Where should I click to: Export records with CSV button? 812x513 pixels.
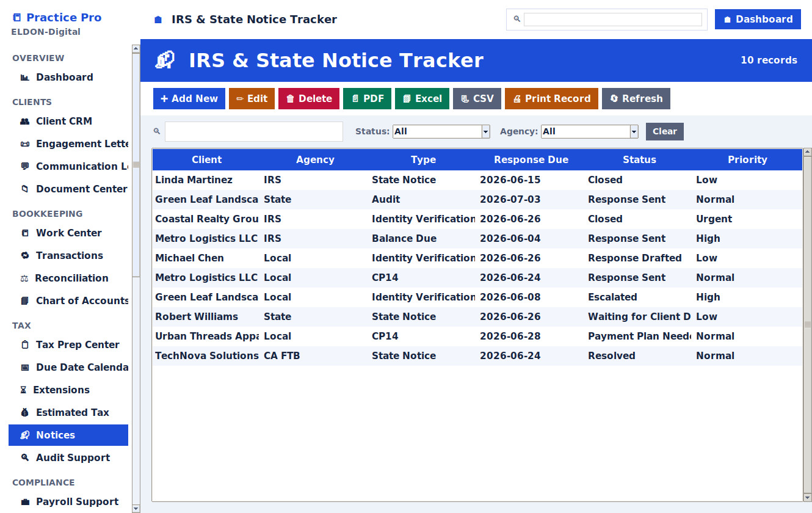click(x=477, y=99)
